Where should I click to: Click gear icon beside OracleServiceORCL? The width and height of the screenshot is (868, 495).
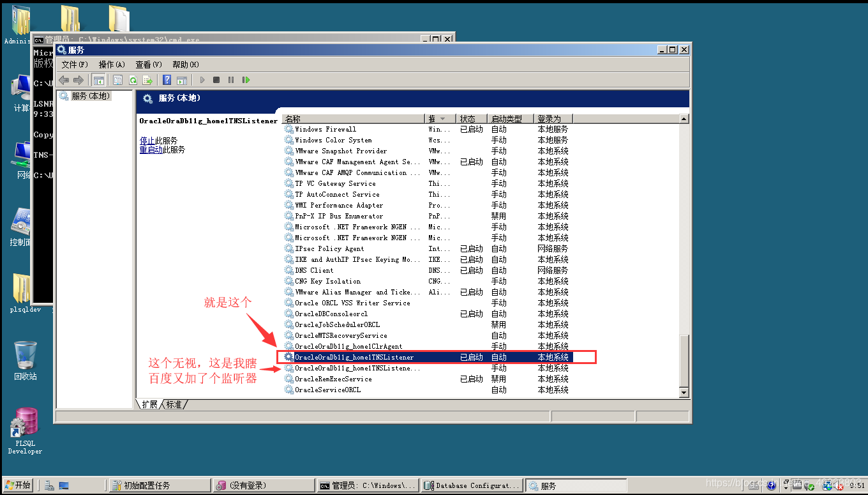click(289, 390)
